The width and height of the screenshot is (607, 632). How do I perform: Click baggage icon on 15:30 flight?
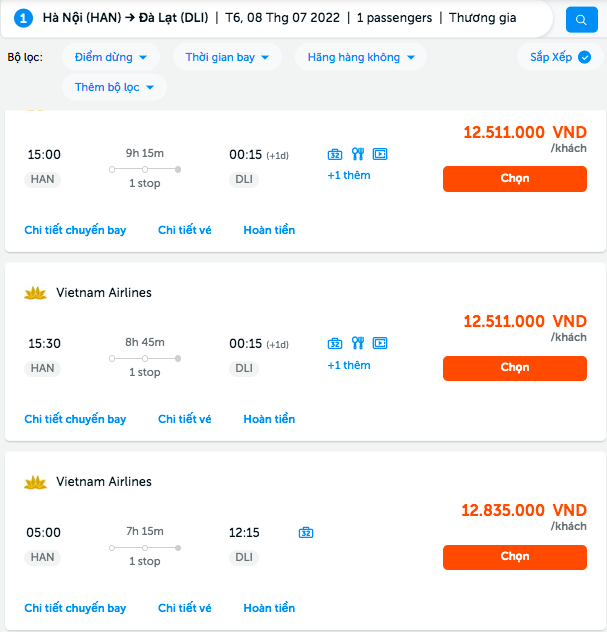pos(335,343)
